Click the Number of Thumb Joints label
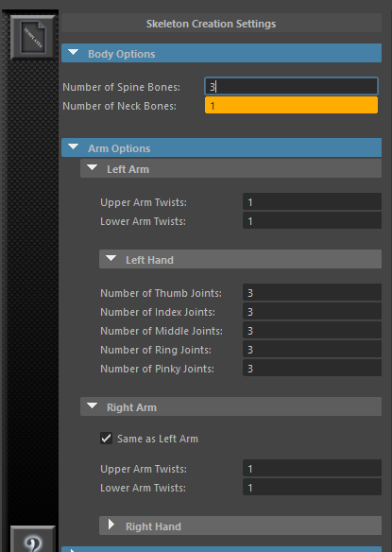Screen dimensions: 392x552 [x=162, y=293]
